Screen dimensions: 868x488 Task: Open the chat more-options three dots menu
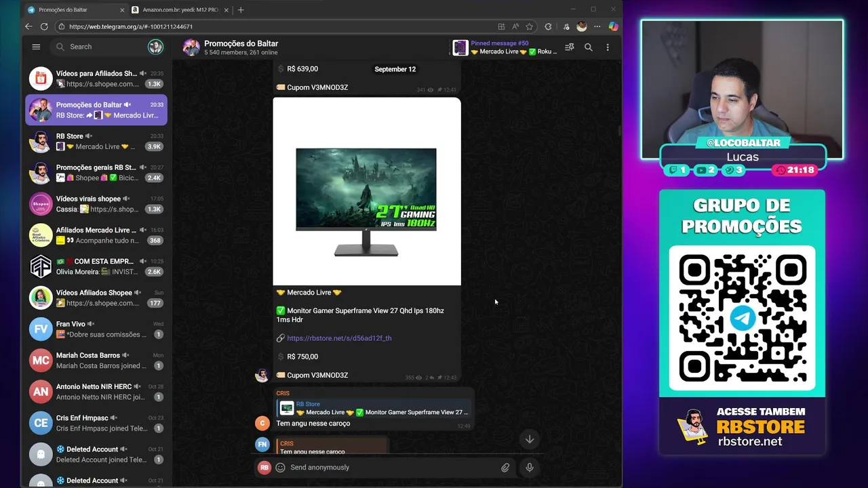(608, 47)
